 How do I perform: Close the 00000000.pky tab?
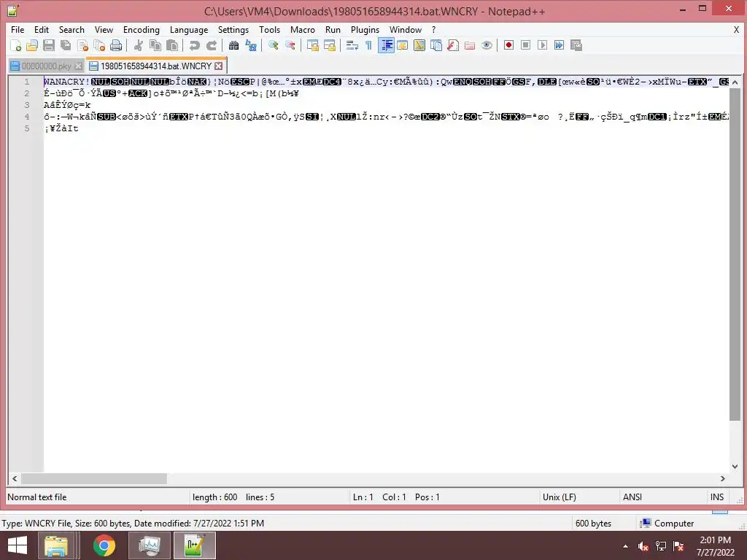click(78, 66)
